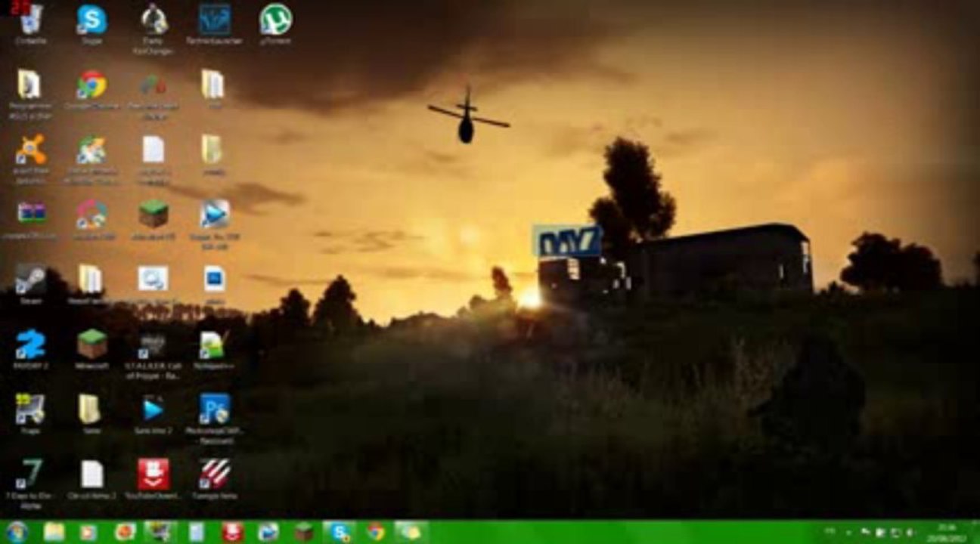The height and width of the screenshot is (544, 980).
Task: Switch to Google Chrome in the taskbar
Action: (x=376, y=532)
